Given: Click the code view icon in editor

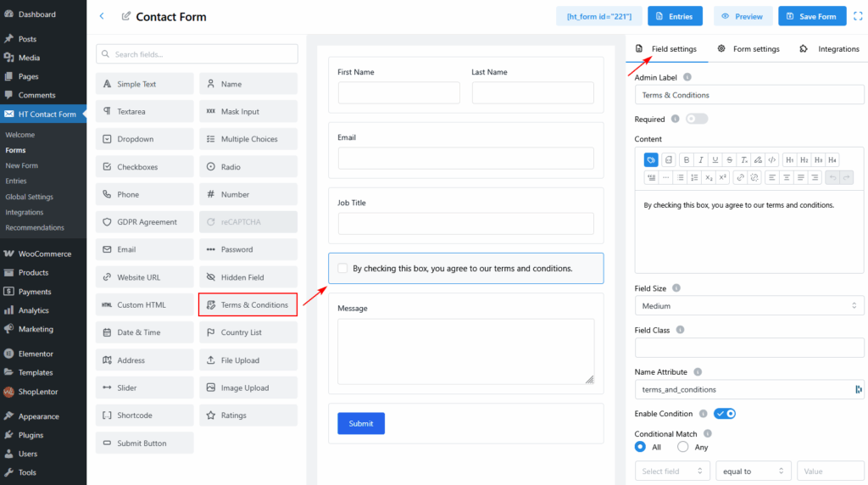Looking at the screenshot, I should tap(771, 159).
